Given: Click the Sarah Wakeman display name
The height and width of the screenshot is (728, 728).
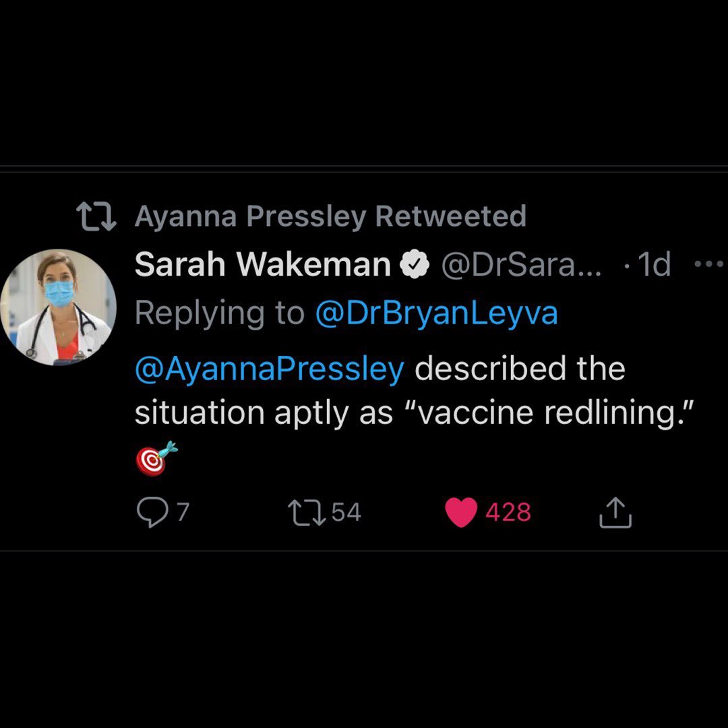Looking at the screenshot, I should coord(262,265).
